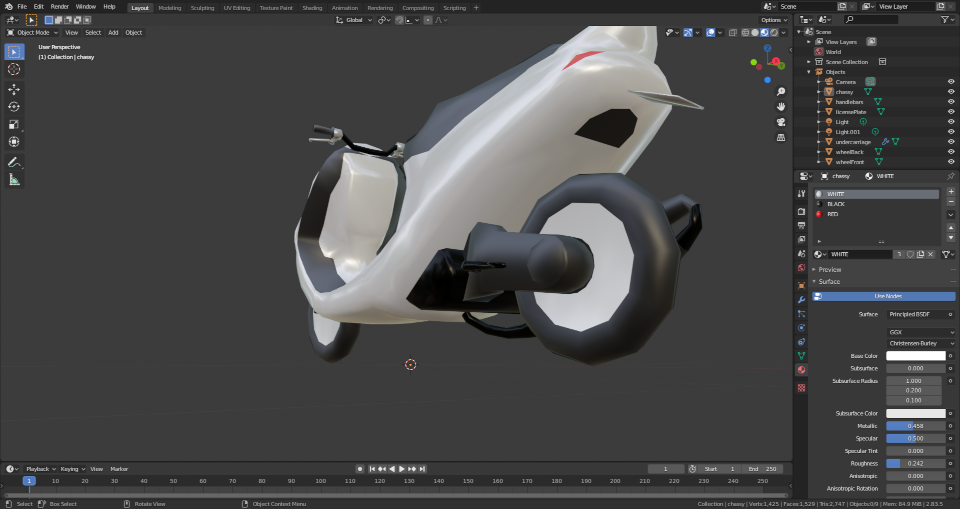Expand the Scene Collection tree item
Screen dimensions: 960x509
[809, 62]
